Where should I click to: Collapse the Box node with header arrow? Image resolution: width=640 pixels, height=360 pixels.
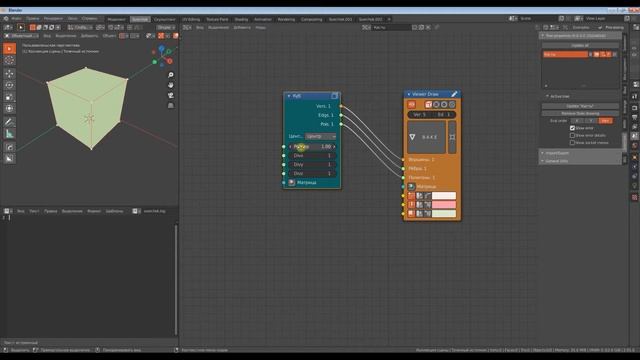289,96
